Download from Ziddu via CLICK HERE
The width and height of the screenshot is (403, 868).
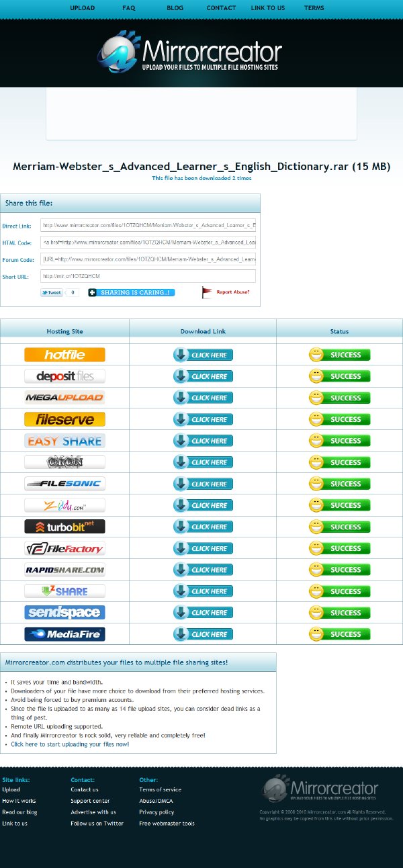coord(203,505)
